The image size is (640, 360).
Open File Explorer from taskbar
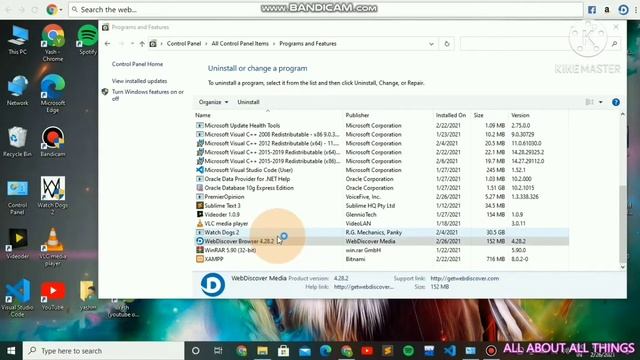click(x=262, y=351)
